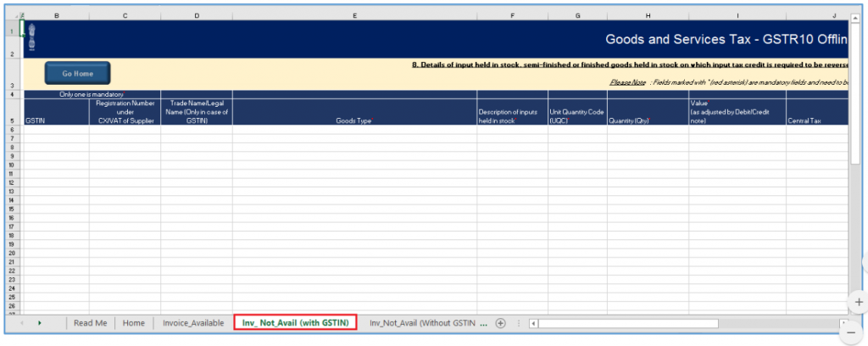Select column H header
868x346 pixels.
coord(648,16)
